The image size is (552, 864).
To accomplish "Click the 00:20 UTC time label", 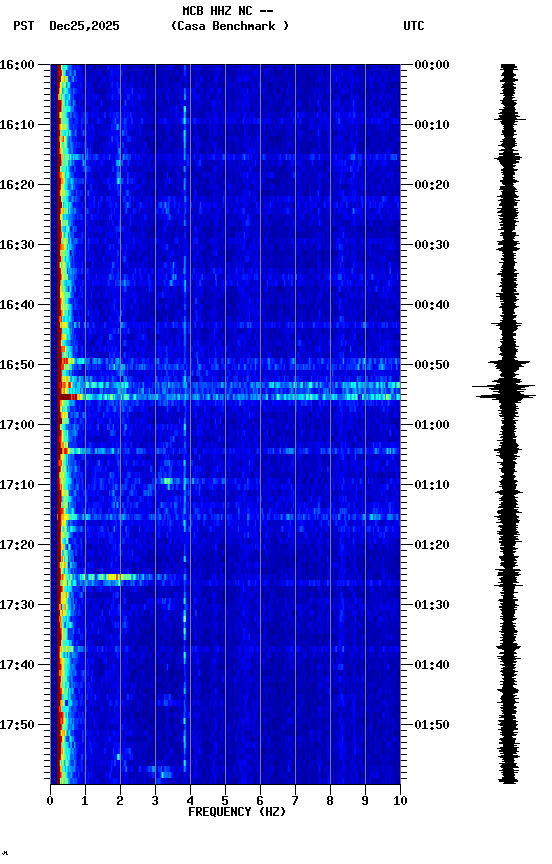I will 432,185.
